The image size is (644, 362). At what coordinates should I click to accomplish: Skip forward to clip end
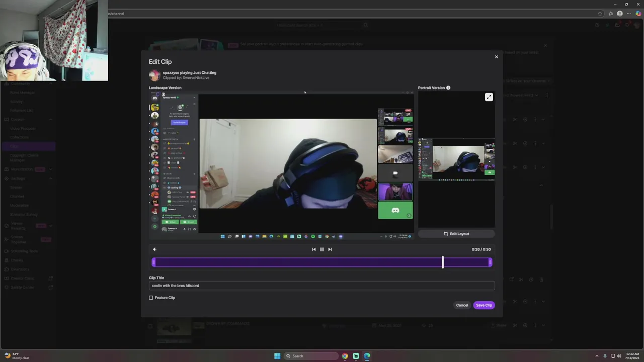tap(330, 249)
